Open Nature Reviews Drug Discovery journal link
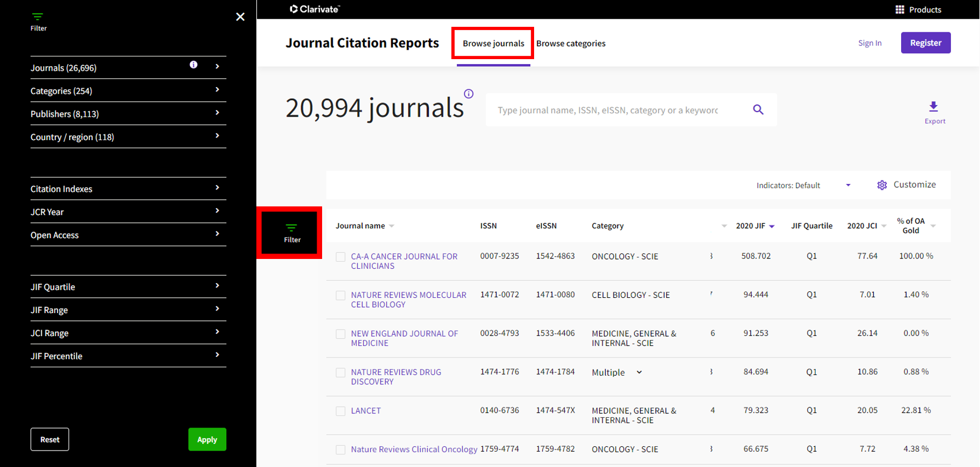Screen dimensions: 980x467 click(396, 377)
